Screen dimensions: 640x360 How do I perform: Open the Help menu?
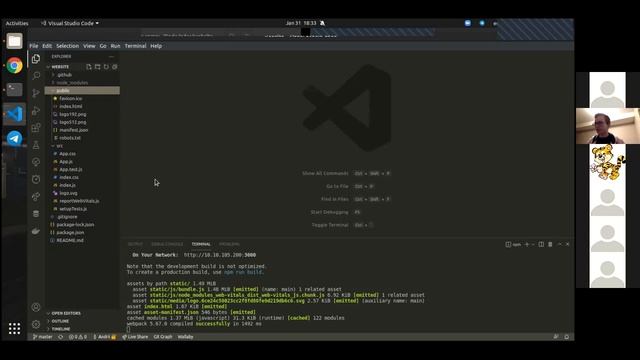(156, 46)
